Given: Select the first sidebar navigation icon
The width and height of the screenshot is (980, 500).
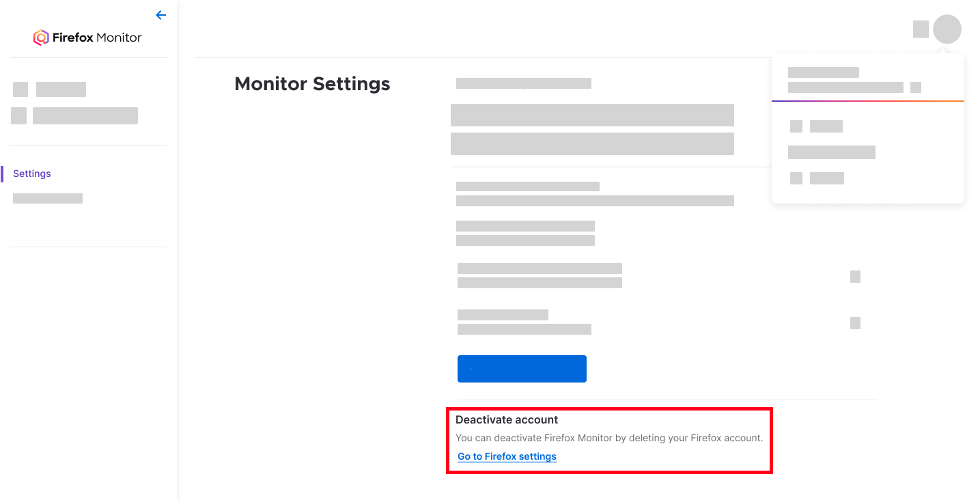Looking at the screenshot, I should [x=20, y=89].
